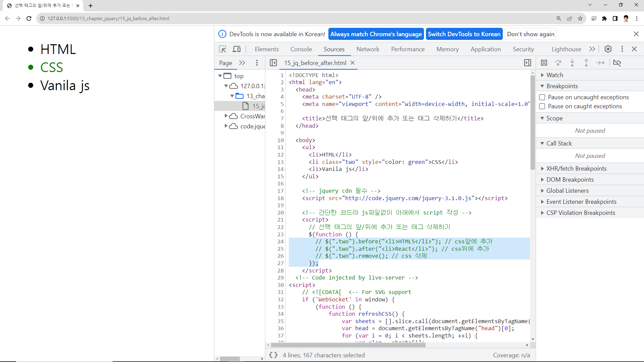This screenshot has height=362, width=644.
Task: Click the pretty print braces icon
Action: point(273,355)
